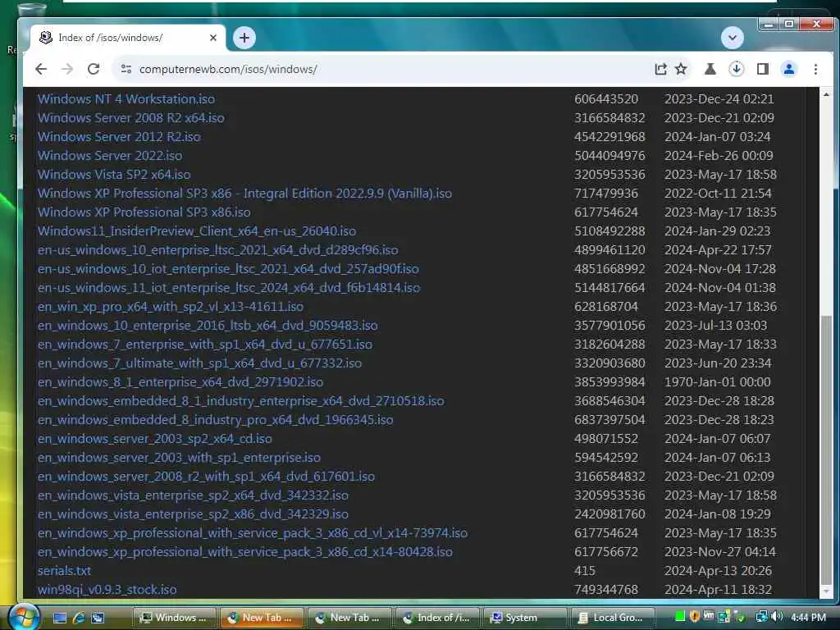Open the Chrome profile avatar
Image resolution: width=840 pixels, height=630 pixels.
[x=788, y=69]
